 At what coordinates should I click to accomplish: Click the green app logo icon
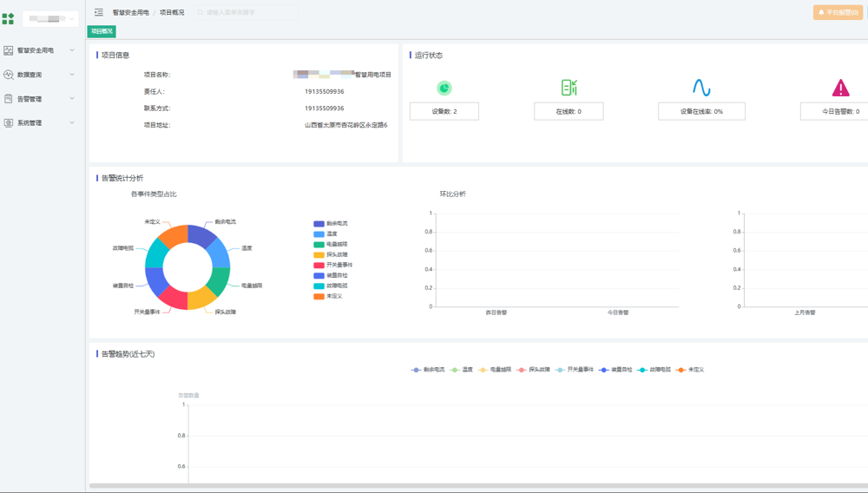(x=9, y=18)
